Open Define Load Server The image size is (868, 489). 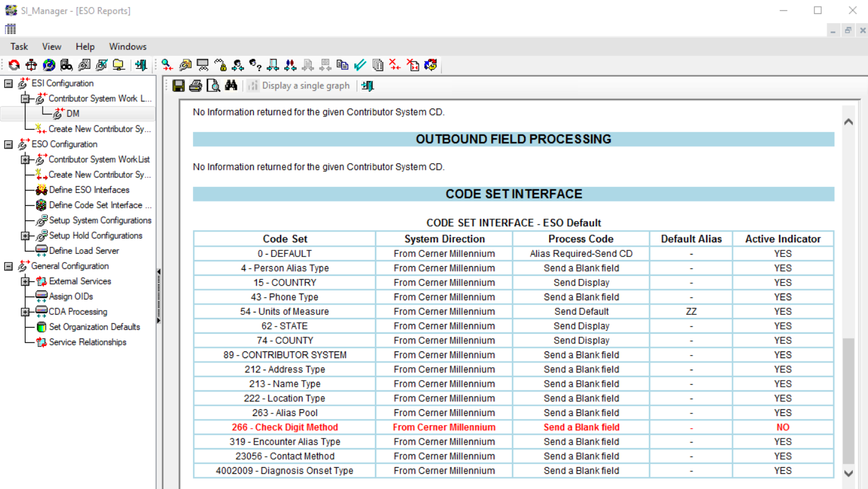point(84,251)
